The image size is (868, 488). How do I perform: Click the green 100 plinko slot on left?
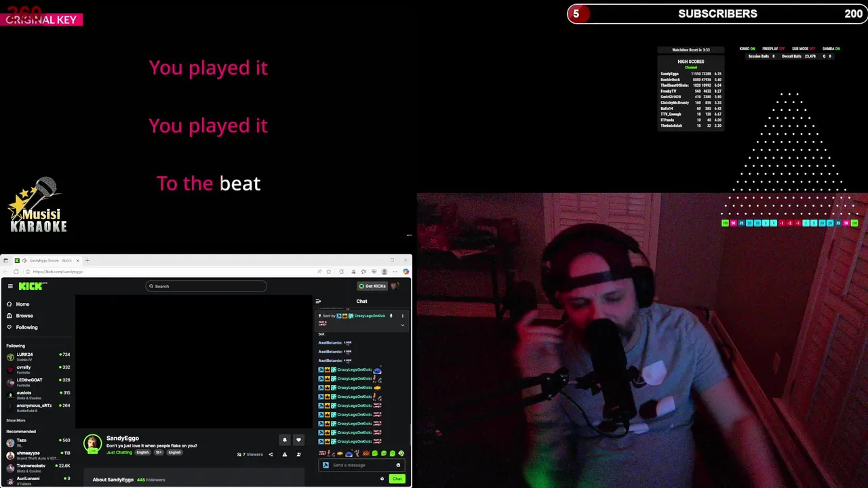coord(725,223)
